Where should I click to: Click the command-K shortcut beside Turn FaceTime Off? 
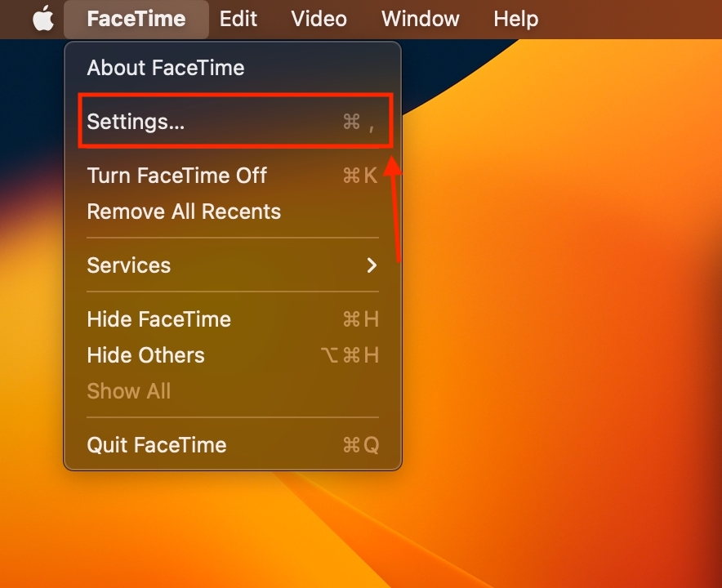359,176
